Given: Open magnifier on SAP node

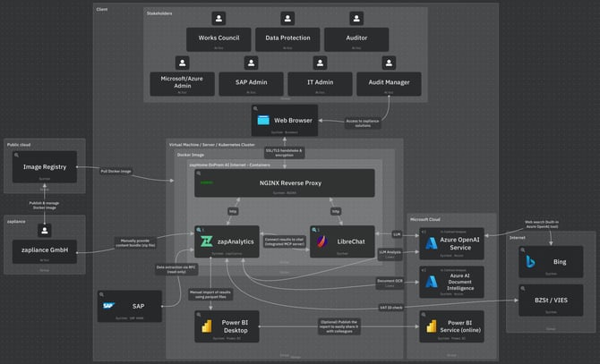Looking at the screenshot, I should (x=101, y=294).
